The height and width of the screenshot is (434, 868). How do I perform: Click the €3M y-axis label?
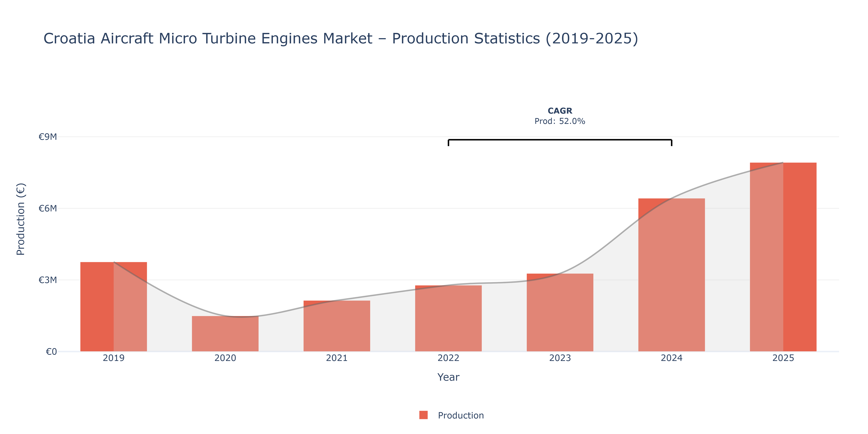[x=48, y=280]
